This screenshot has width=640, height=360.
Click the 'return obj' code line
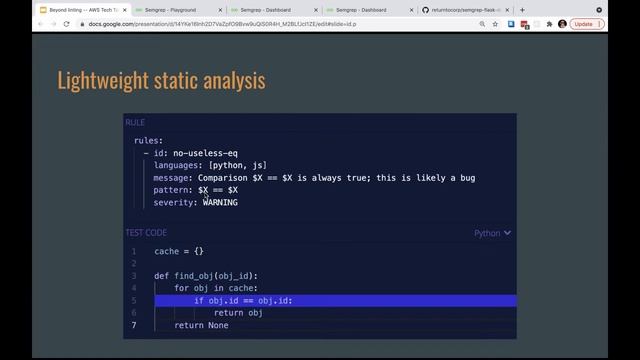click(238, 313)
